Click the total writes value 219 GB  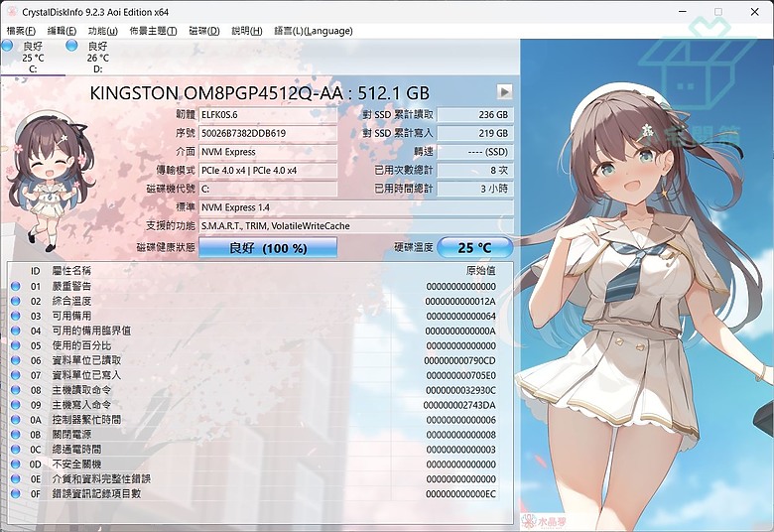pyautogui.click(x=475, y=133)
